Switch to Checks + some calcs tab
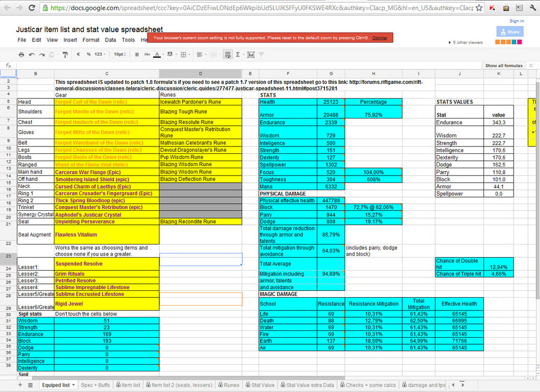Screen dimensions: 540x392 pos(368,385)
